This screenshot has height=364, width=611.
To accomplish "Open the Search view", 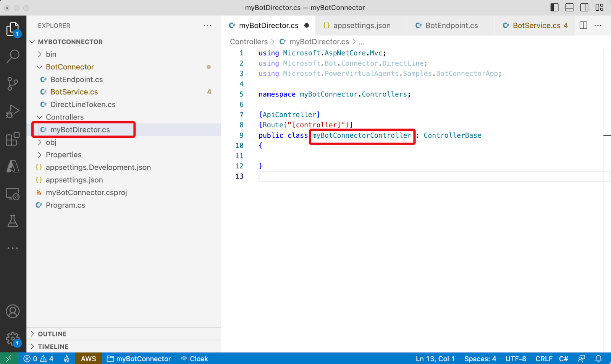I will pos(13,56).
